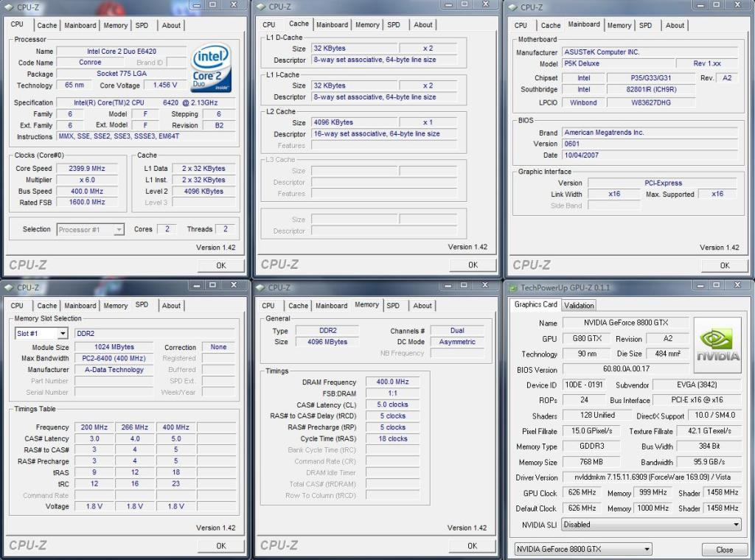Click OK in the CPU-Z Memory window

coord(473,546)
